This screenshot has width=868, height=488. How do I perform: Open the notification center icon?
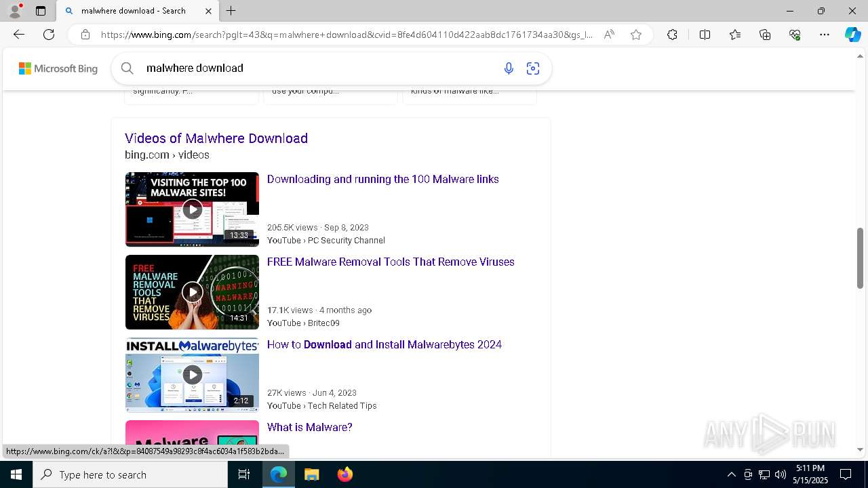pos(846,474)
